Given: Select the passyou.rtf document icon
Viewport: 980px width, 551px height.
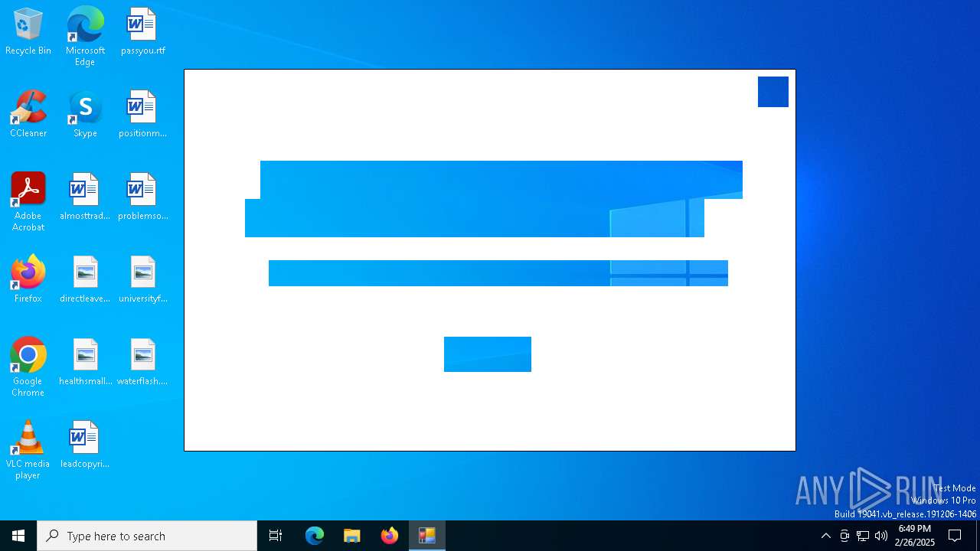Looking at the screenshot, I should (x=142, y=32).
